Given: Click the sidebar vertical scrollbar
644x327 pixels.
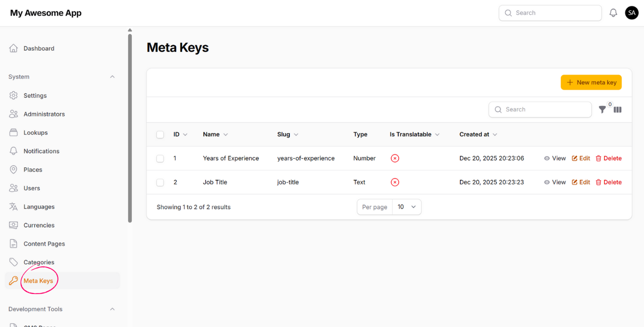Looking at the screenshot, I should [x=130, y=127].
